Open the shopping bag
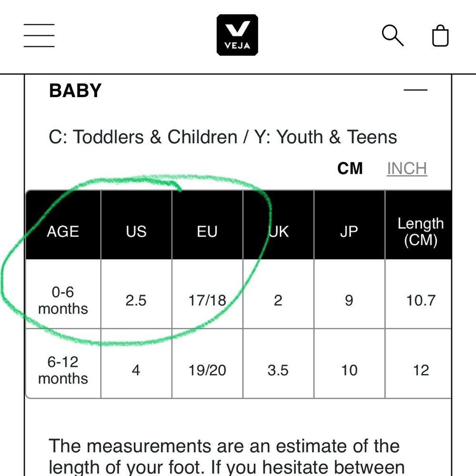This screenshot has height=476, width=476. pos(440,36)
